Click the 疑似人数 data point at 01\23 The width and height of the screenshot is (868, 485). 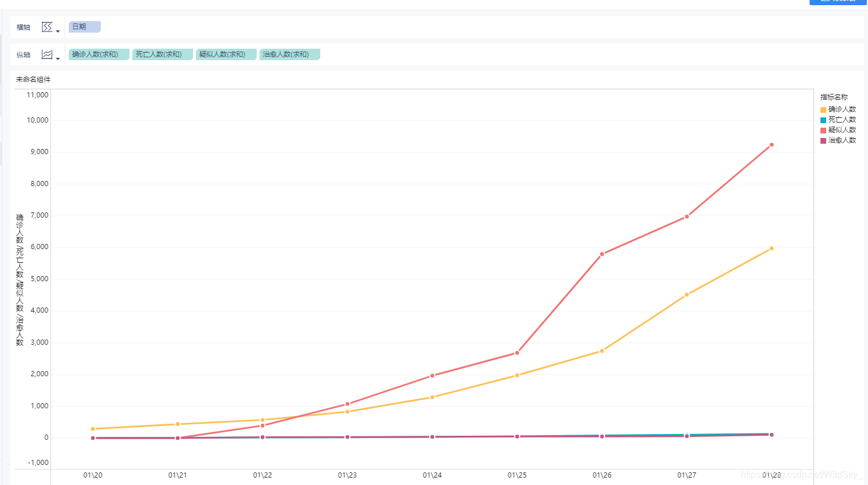point(348,404)
